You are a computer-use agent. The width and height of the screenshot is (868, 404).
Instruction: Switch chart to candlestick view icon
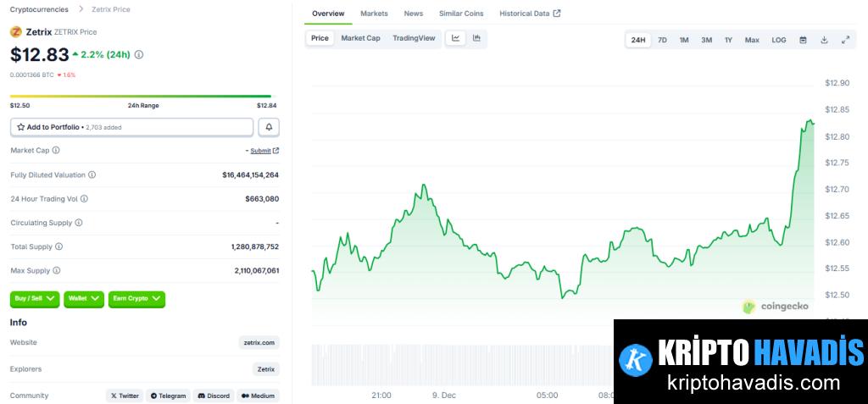476,38
